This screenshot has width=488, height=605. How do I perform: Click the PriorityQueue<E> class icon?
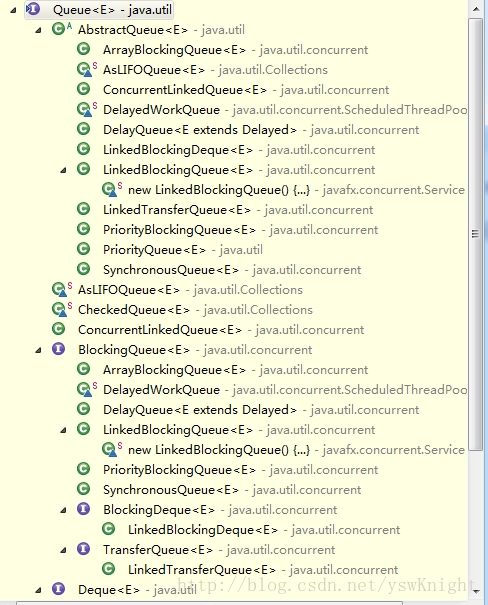click(83, 249)
